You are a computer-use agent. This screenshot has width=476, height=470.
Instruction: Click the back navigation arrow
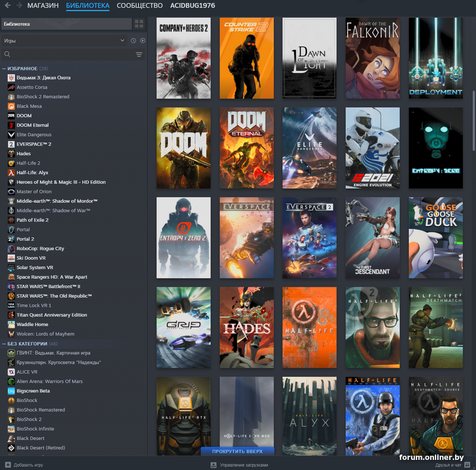(7, 5)
